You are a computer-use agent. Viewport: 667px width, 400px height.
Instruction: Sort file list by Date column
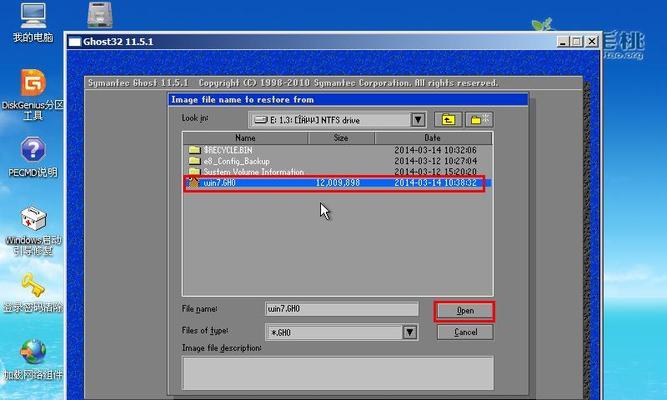pyautogui.click(x=433, y=138)
